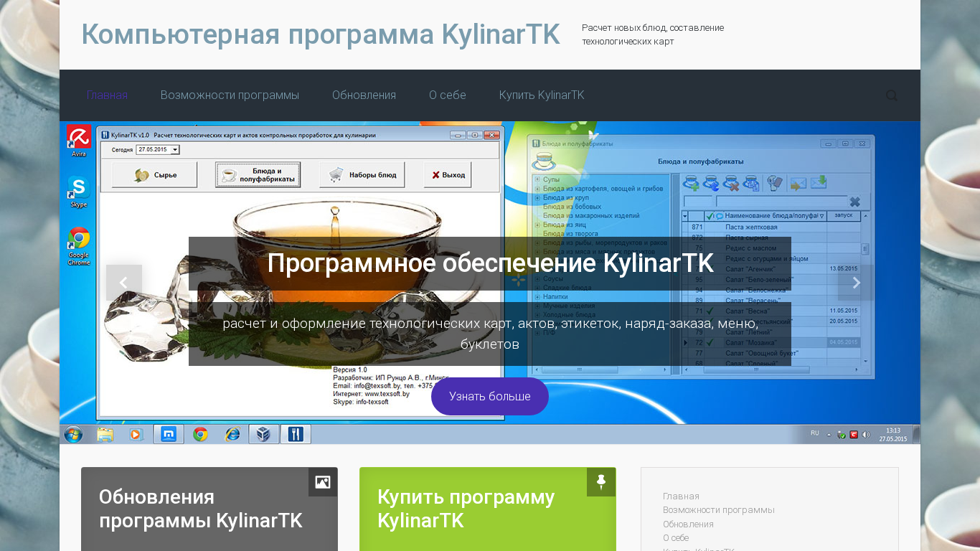
Task: Go to О себе in top navigation
Action: [448, 95]
